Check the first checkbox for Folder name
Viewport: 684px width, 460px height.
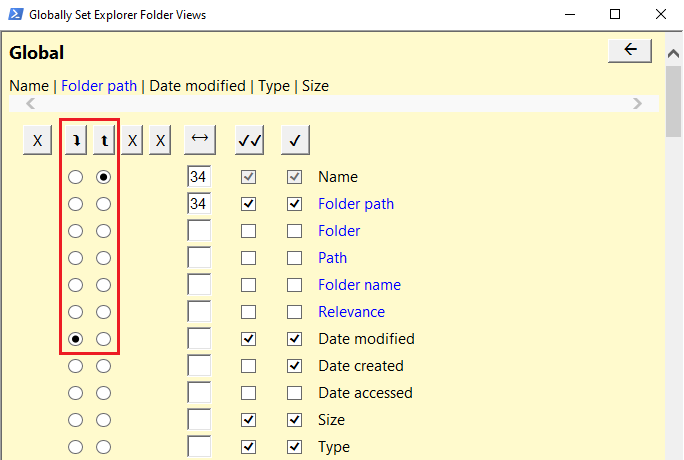pyautogui.click(x=249, y=285)
